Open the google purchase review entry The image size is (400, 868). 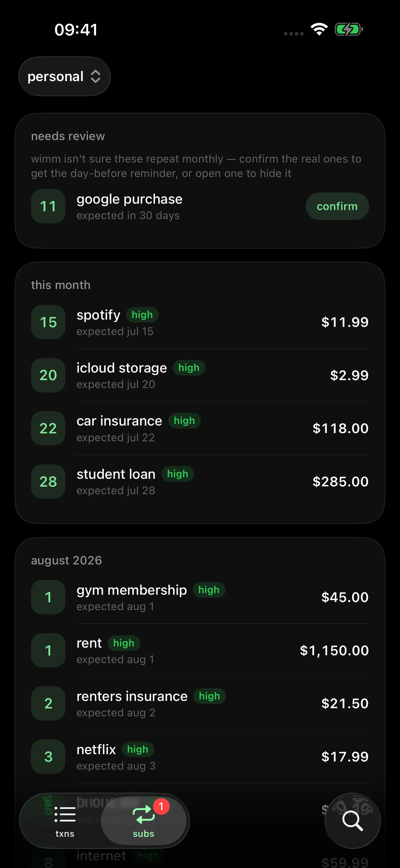click(x=168, y=206)
